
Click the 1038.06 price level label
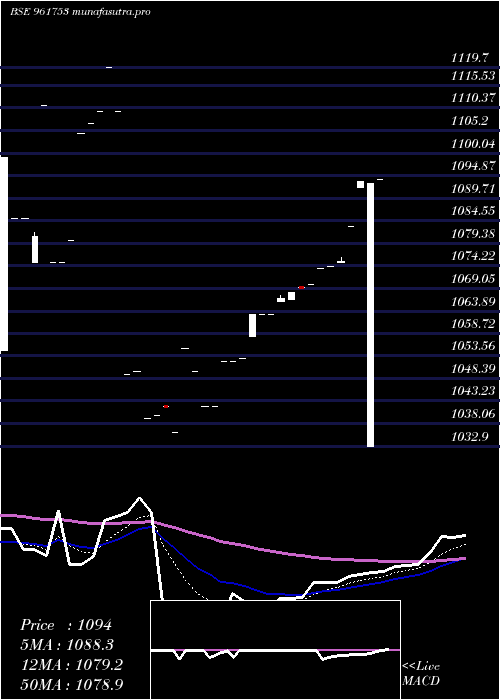pos(473,414)
